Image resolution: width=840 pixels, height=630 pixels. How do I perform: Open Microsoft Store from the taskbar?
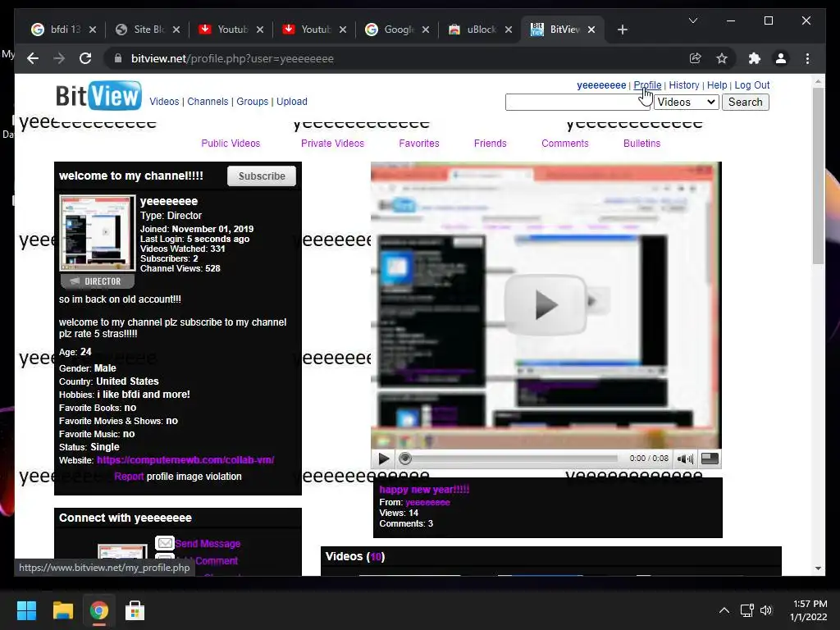tap(135, 610)
